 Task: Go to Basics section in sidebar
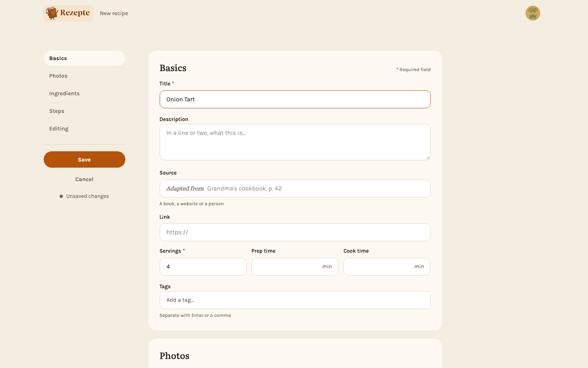tap(85, 58)
